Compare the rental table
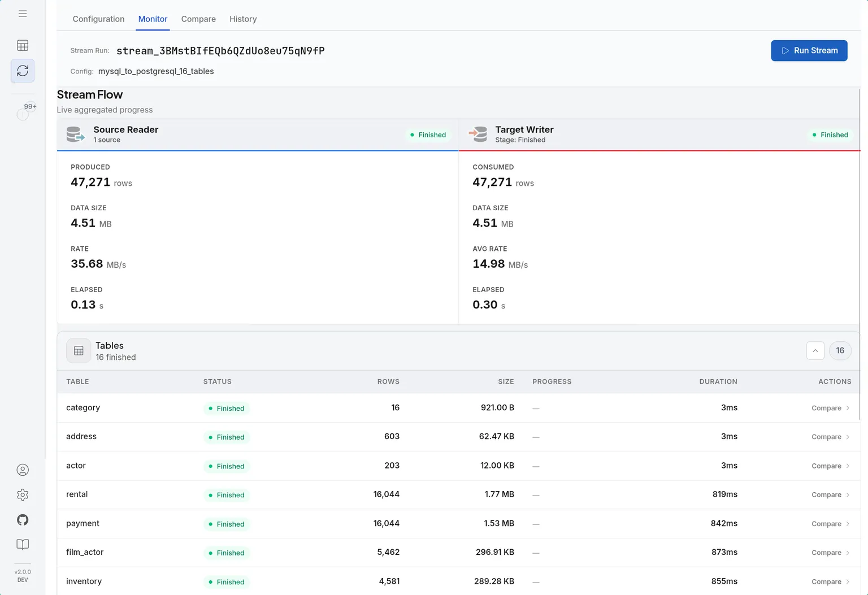Image resolution: width=868 pixels, height=595 pixels. tap(830, 495)
